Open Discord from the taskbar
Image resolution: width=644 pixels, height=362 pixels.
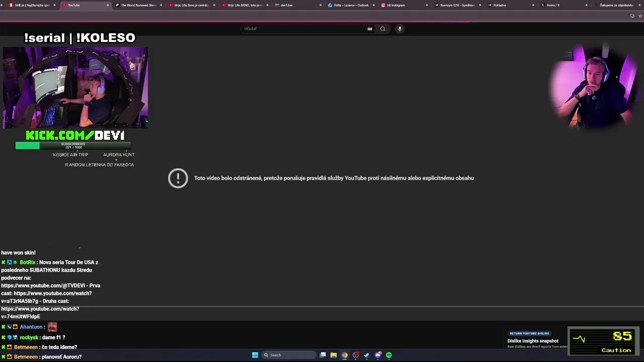tap(378, 355)
